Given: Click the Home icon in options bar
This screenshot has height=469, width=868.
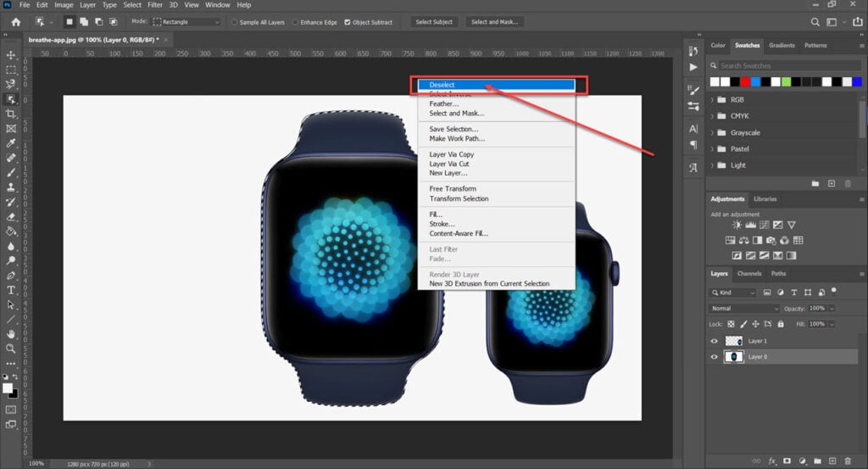Looking at the screenshot, I should tap(16, 22).
